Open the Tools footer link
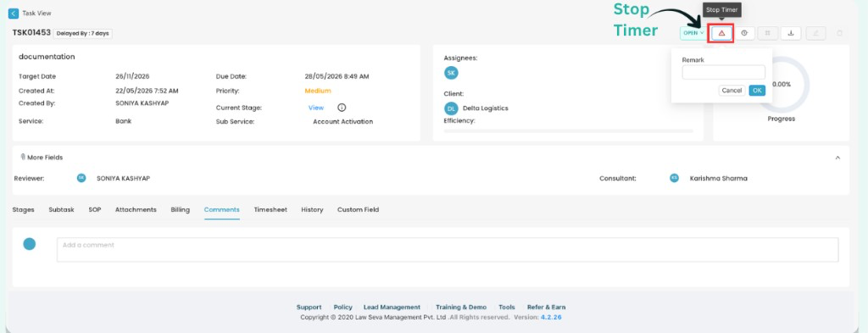This screenshot has height=333, width=868. (x=507, y=307)
